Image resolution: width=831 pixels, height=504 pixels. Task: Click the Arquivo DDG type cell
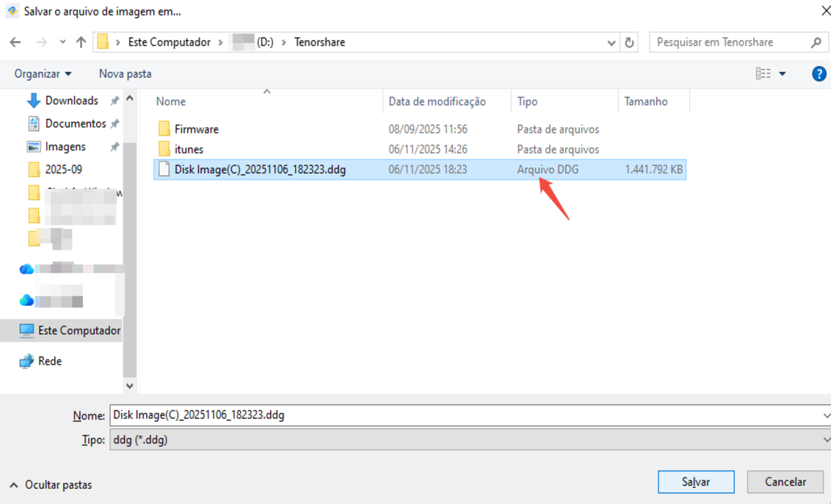pyautogui.click(x=548, y=169)
